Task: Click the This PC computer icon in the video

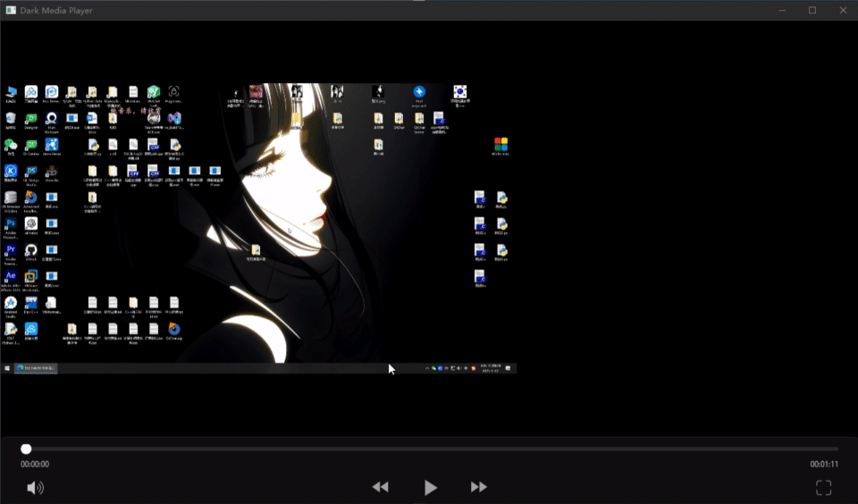Action: pyautogui.click(x=11, y=91)
